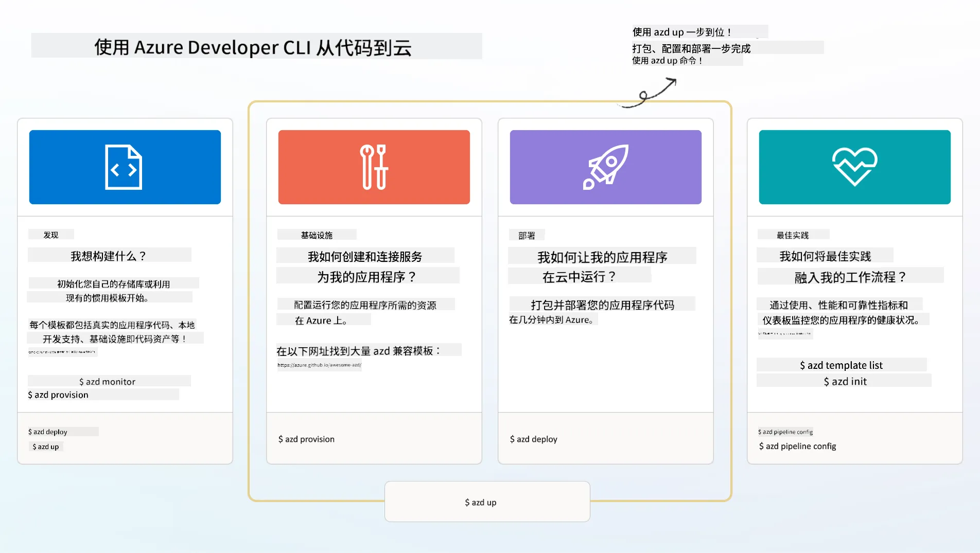Click the '$ azd template list' command
The image size is (980, 553).
tap(841, 365)
